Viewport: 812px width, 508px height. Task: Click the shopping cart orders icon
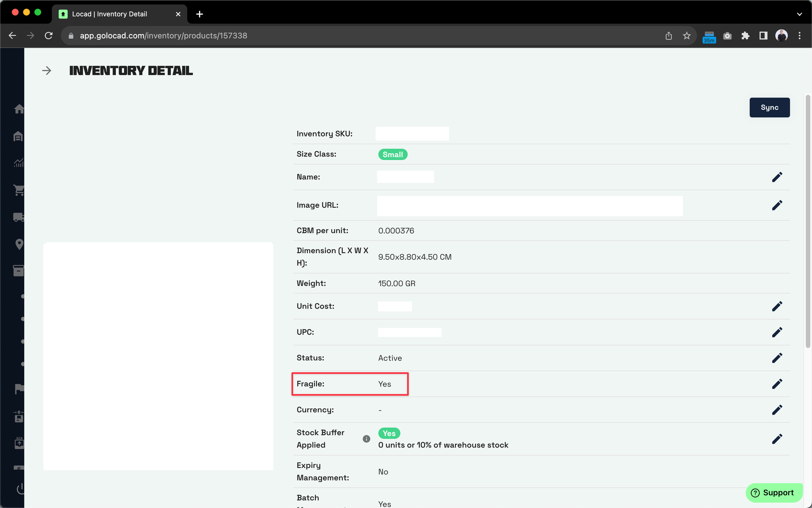19,190
